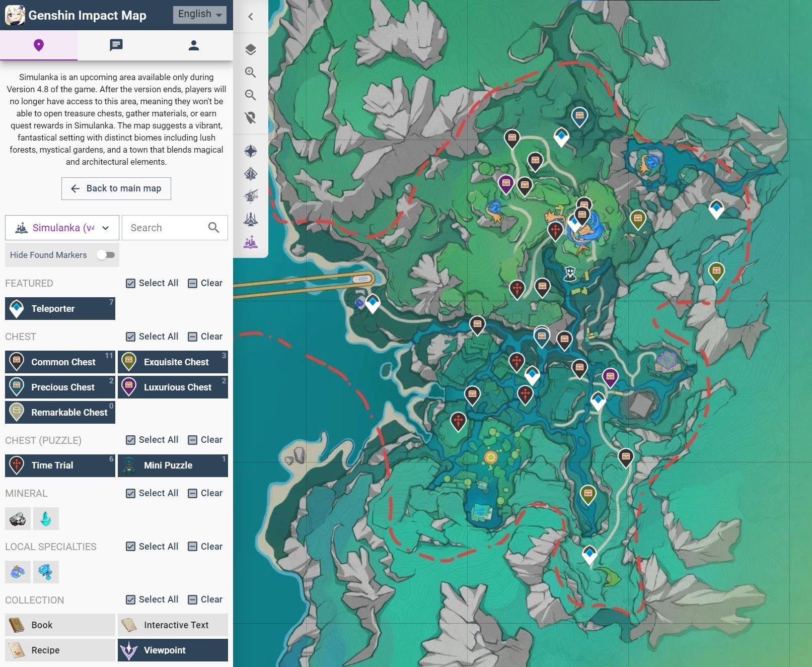Image resolution: width=812 pixels, height=667 pixels.
Task: Check Select All for Chest (Puzzle)
Action: click(152, 440)
